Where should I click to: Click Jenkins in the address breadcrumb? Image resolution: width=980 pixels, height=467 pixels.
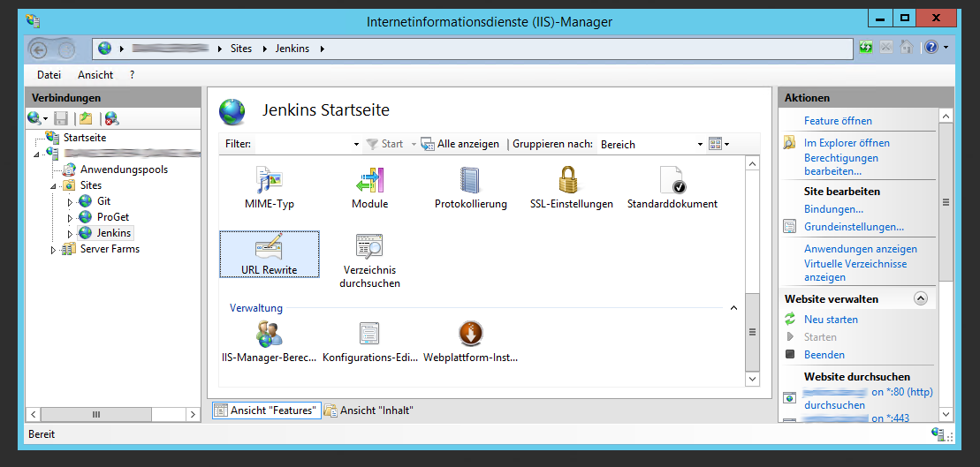[292, 48]
